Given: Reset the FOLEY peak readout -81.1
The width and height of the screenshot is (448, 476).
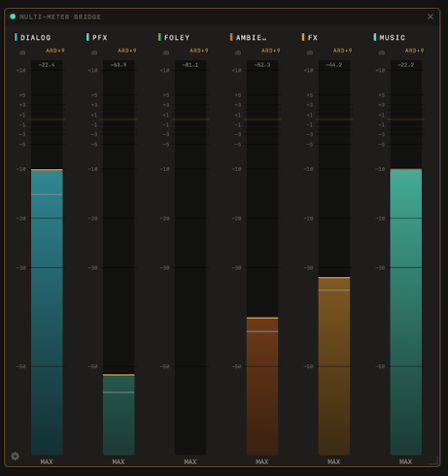Looking at the screenshot, I should point(190,65).
